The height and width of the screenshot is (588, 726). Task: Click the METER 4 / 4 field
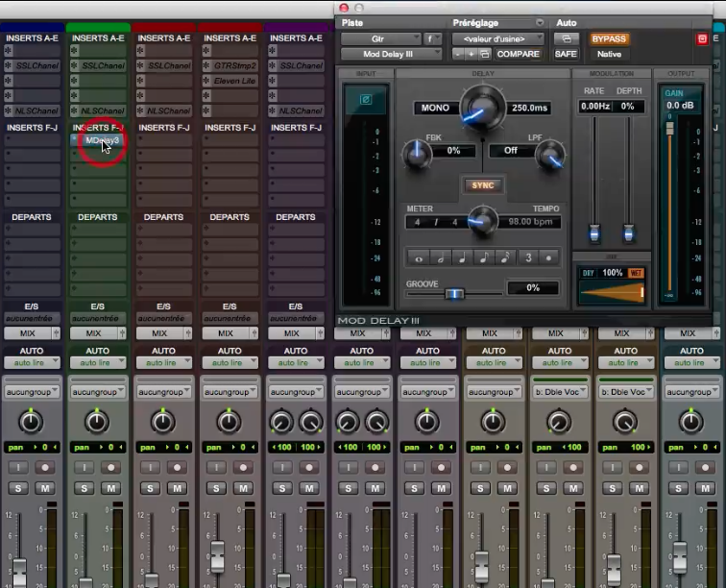[x=436, y=222]
